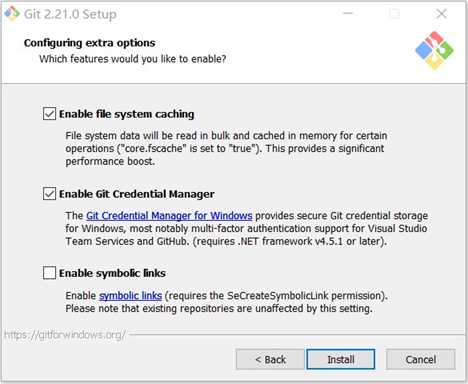Uncheck Enable Git Credential Manager checkbox
This screenshot has width=468, height=384.
(49, 194)
